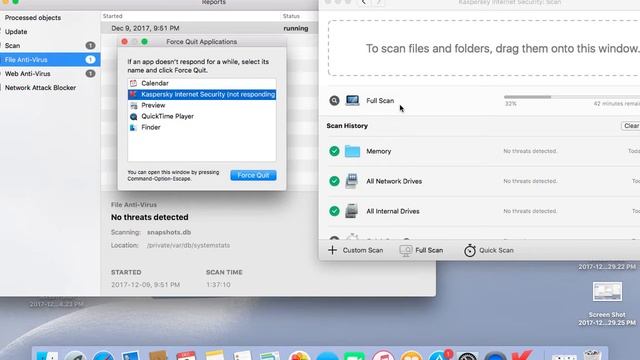Click the Full Scan progress bar

coord(572,97)
